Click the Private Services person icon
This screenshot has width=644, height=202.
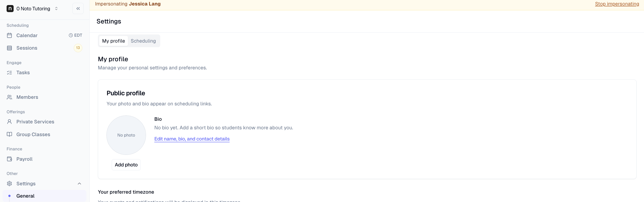pos(9,122)
